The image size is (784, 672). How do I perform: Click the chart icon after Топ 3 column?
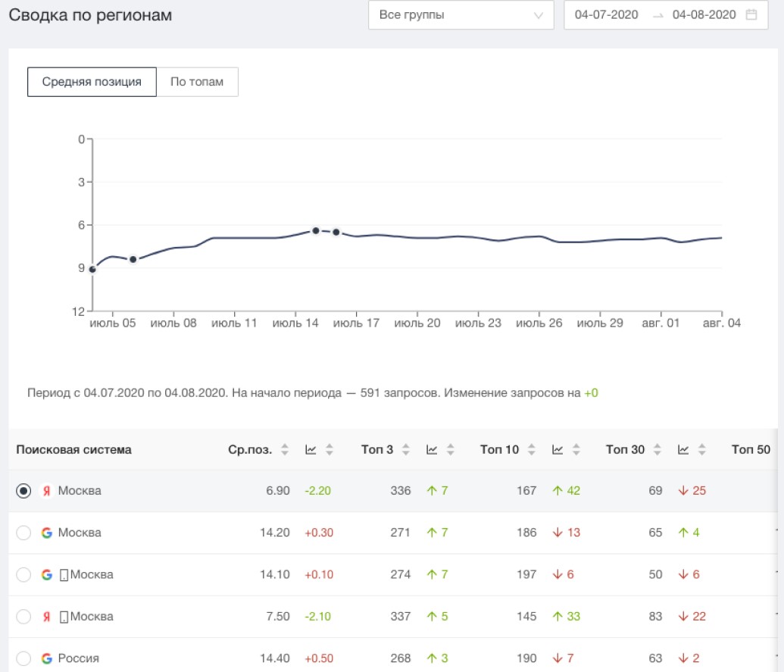pos(432,449)
